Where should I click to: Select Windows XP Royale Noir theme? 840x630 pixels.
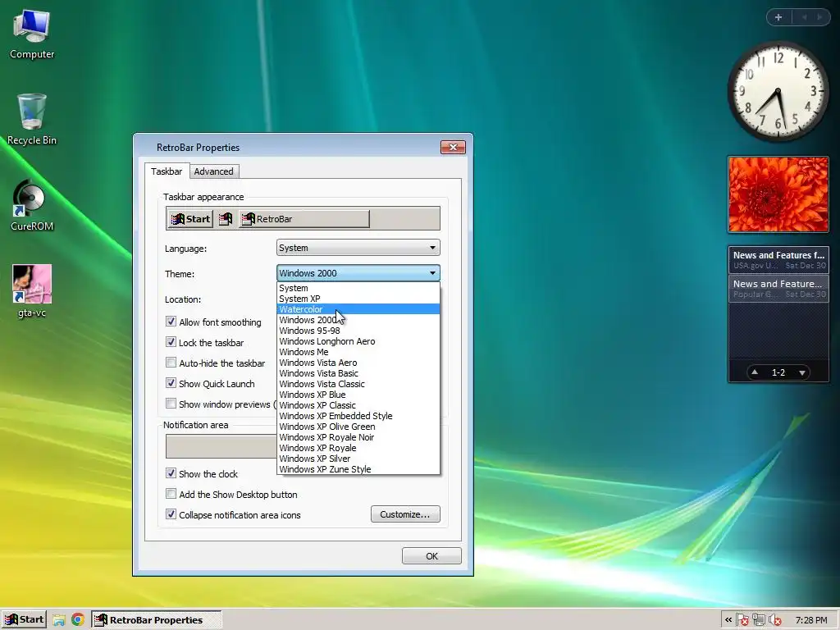point(358,437)
